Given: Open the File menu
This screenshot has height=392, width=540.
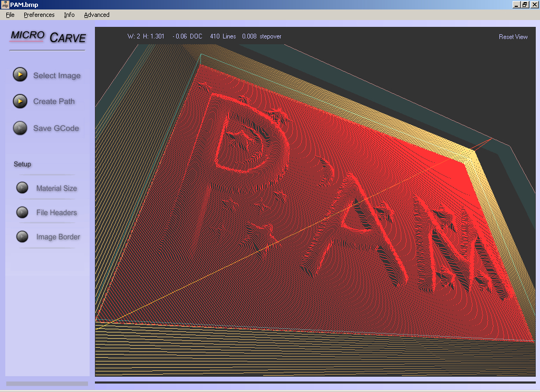Looking at the screenshot, I should pyautogui.click(x=11, y=15).
